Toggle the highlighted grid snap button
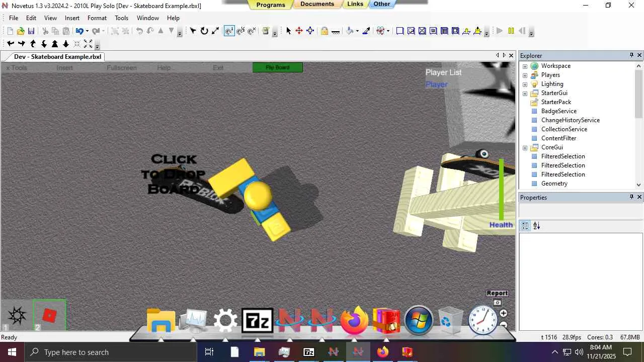This screenshot has width=644, height=362. pos(229,31)
